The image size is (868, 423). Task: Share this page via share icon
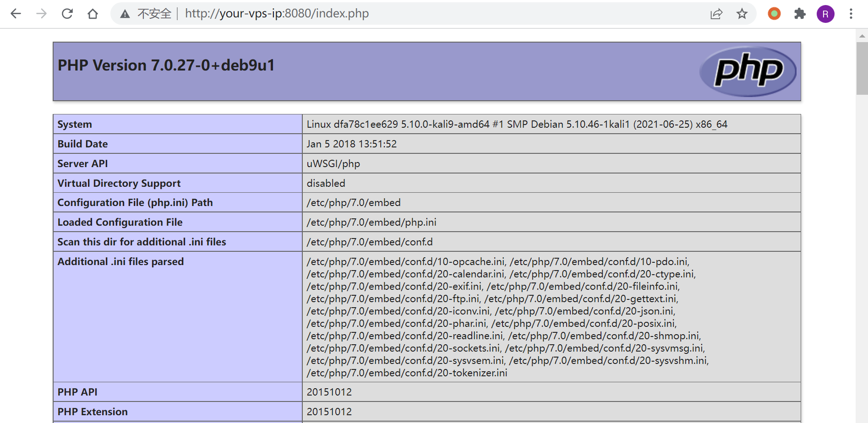point(716,14)
